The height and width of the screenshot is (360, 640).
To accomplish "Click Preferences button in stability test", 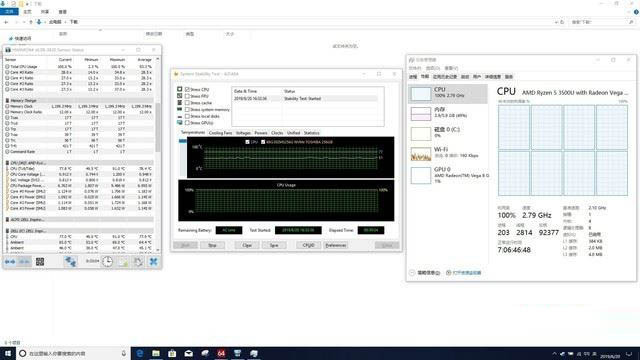I will 336,245.
